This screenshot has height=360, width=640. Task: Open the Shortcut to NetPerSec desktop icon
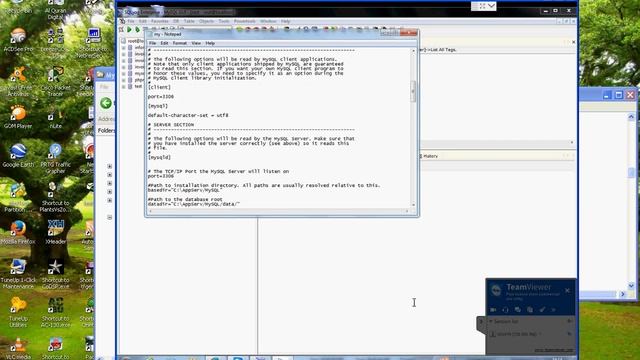[x=93, y=43]
